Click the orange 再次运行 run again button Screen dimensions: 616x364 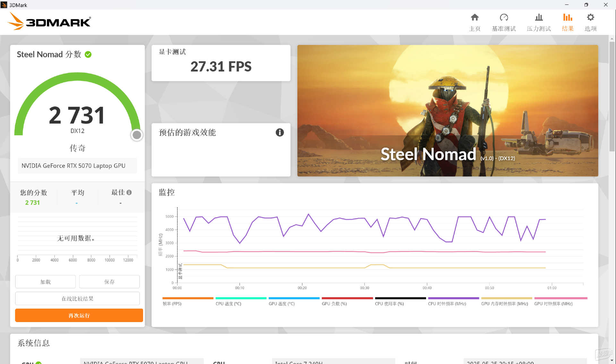click(x=79, y=315)
